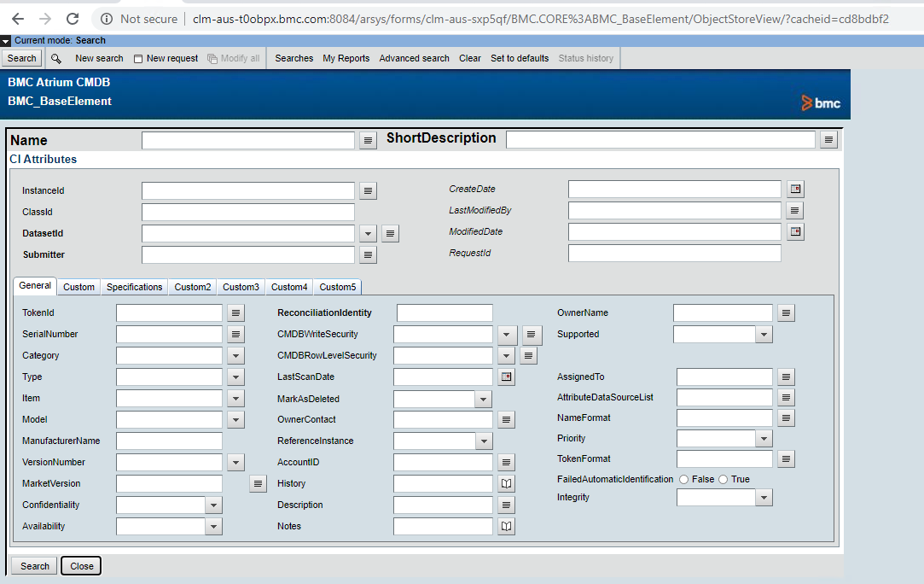Click editor icon beside OwnerName
The width and height of the screenshot is (924, 584).
786,312
